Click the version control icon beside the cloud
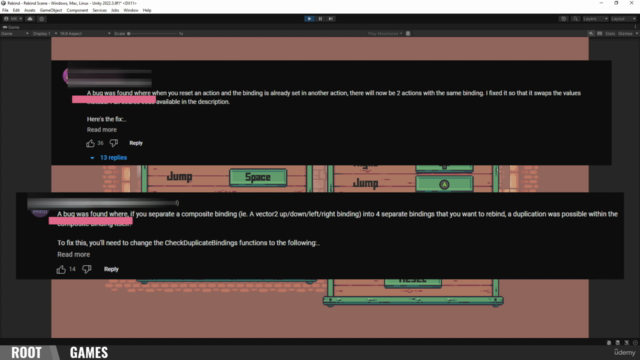 pos(42,19)
